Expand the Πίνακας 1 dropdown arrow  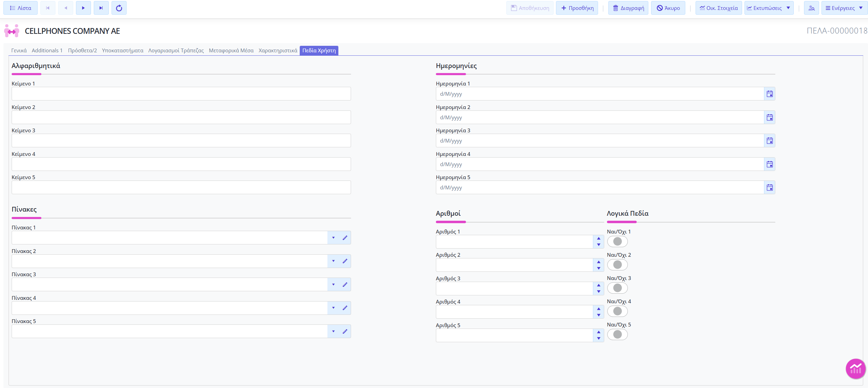click(333, 238)
